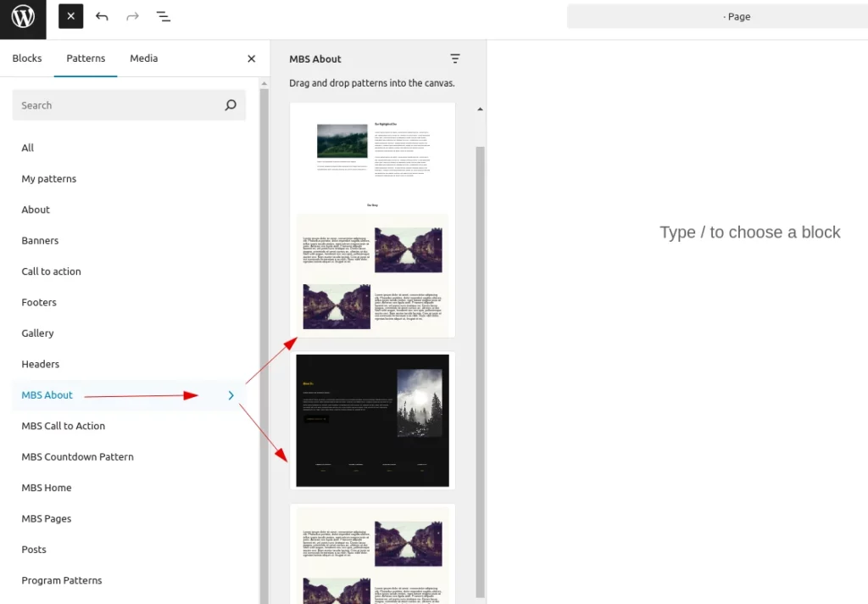The height and width of the screenshot is (604, 868).
Task: Open the MBS Countdown Pattern category
Action: 77,456
